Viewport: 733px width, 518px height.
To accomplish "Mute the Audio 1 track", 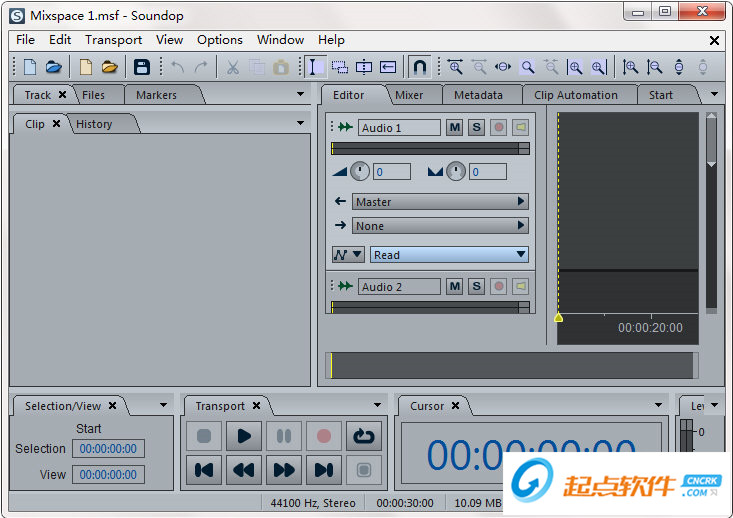I will coord(454,128).
